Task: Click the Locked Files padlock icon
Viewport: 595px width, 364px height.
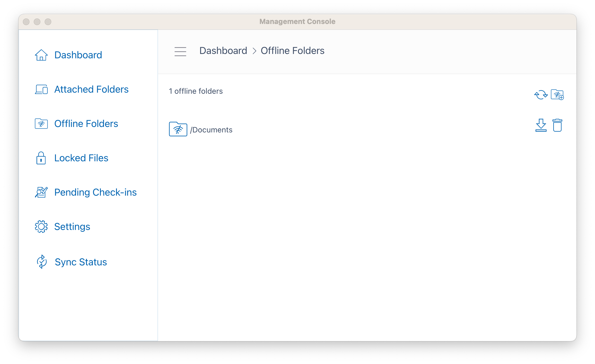Action: click(41, 158)
